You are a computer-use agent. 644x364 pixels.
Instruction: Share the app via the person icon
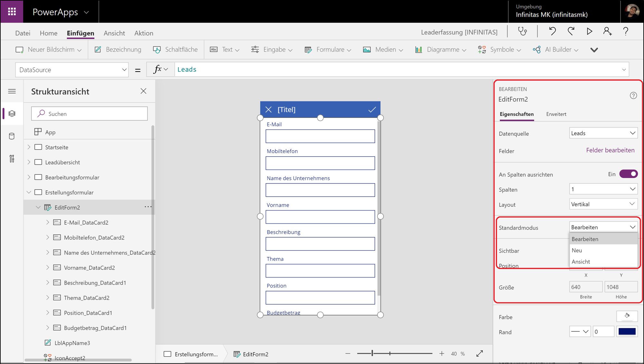(x=608, y=31)
